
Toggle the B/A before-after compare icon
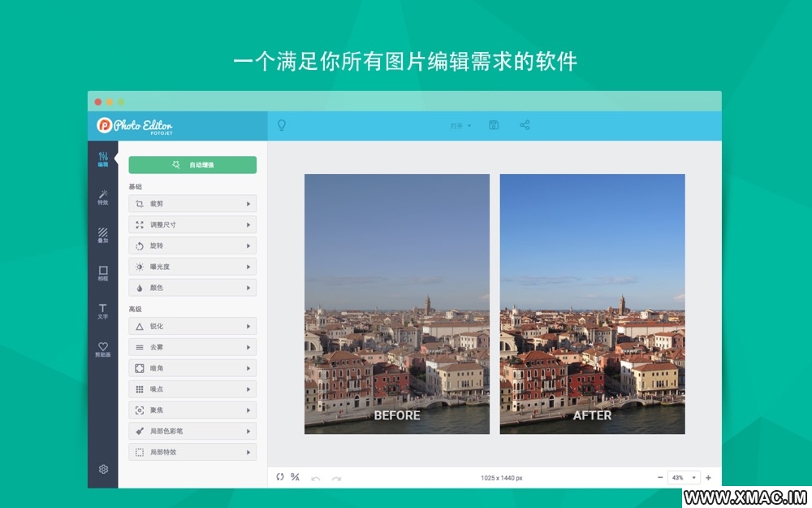pos(296,477)
